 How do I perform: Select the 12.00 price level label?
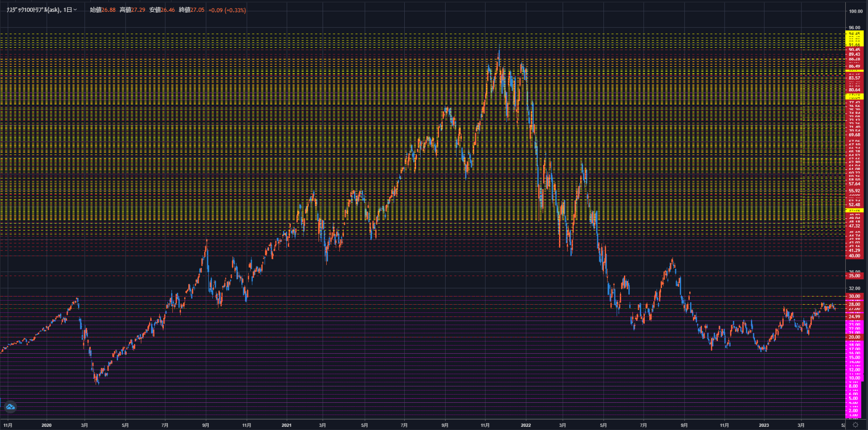click(x=854, y=370)
